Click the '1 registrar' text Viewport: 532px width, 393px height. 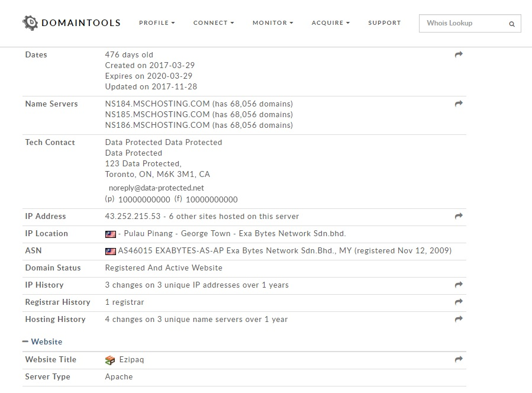[x=124, y=302]
